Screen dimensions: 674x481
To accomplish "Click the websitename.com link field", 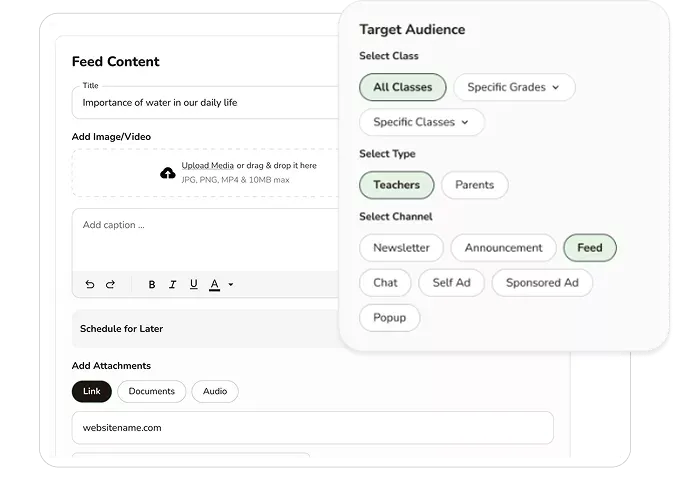I will click(312, 428).
